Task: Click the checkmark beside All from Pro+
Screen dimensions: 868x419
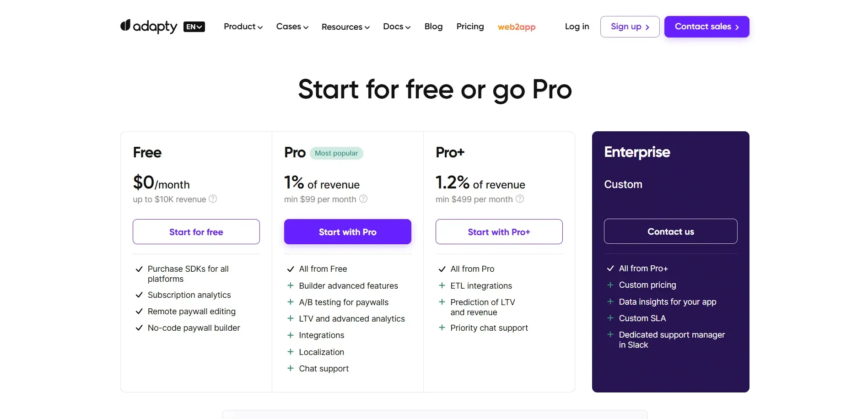Action: (610, 269)
